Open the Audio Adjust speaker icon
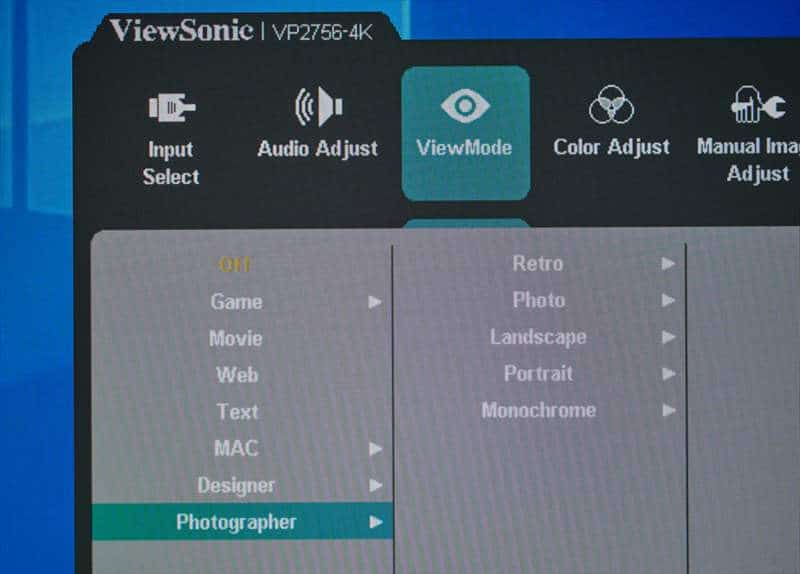800x574 pixels. point(319,106)
